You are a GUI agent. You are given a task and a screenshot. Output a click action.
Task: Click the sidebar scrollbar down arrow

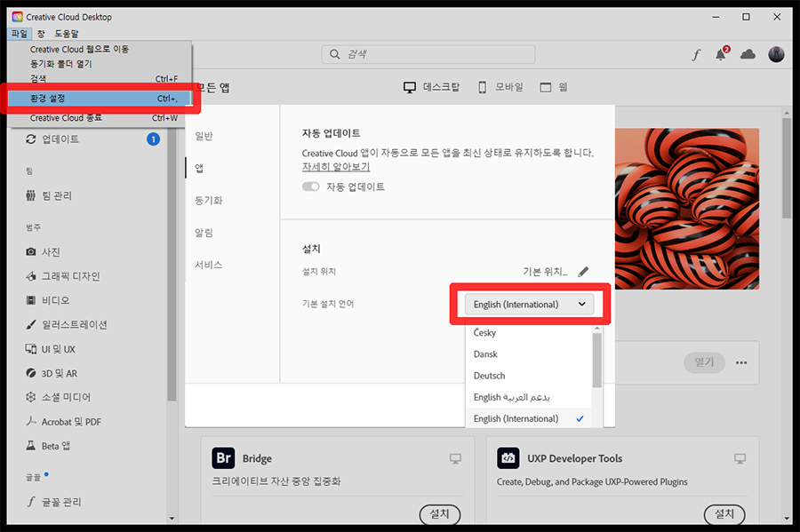pos(172,519)
